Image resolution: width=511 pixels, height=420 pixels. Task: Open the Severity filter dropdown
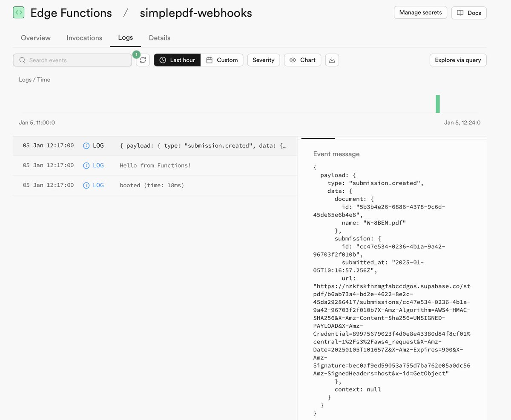click(264, 60)
